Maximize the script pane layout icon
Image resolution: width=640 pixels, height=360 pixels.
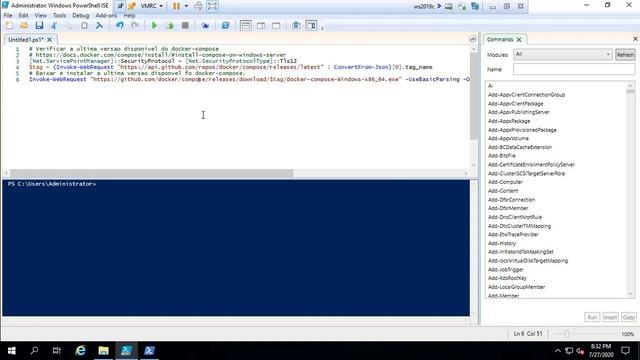(x=276, y=26)
